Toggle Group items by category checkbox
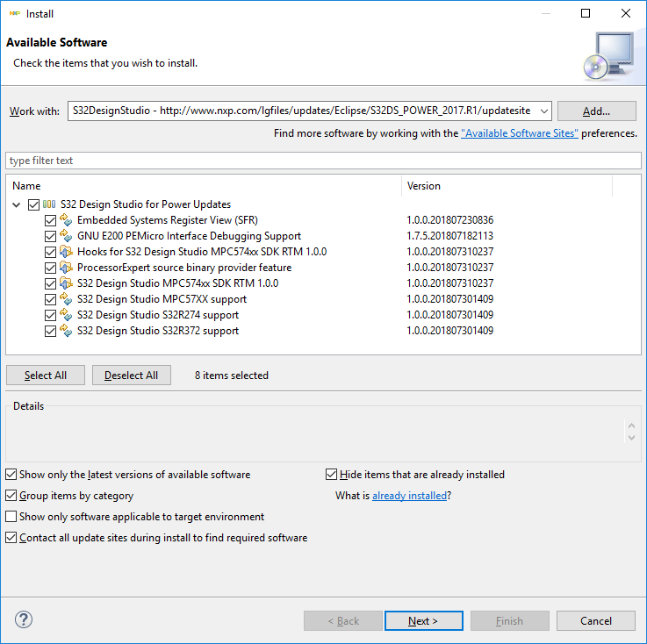This screenshot has width=647, height=644. coord(11,496)
